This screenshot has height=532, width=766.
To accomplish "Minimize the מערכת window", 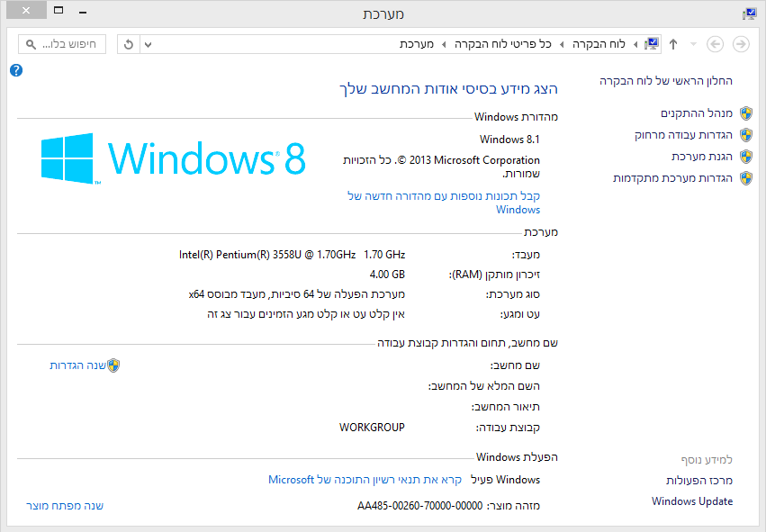I will 83,12.
